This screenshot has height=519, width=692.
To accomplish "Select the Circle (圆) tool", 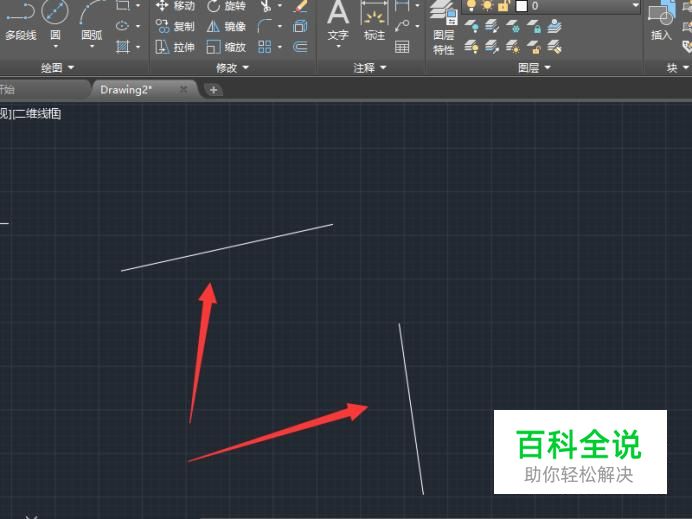I will [55, 21].
